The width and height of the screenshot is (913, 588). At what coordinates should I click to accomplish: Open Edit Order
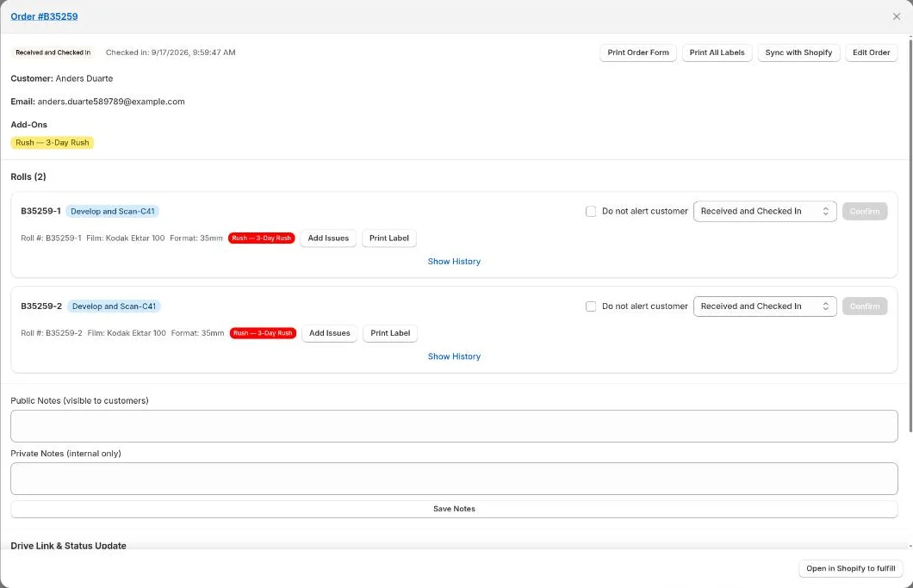coord(871,53)
